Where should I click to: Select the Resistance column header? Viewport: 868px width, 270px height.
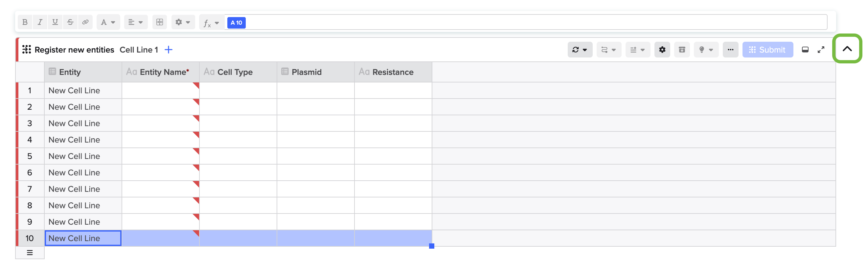(x=393, y=72)
